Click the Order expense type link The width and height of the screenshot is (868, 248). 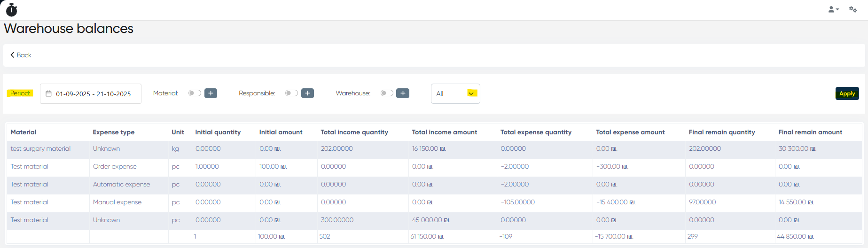click(115, 167)
